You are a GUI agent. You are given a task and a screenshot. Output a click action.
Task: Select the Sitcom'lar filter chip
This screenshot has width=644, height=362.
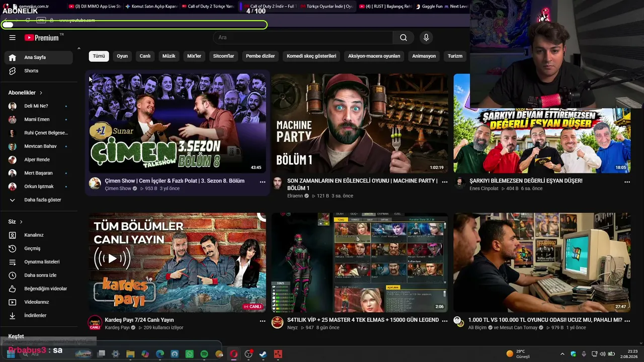(x=224, y=56)
